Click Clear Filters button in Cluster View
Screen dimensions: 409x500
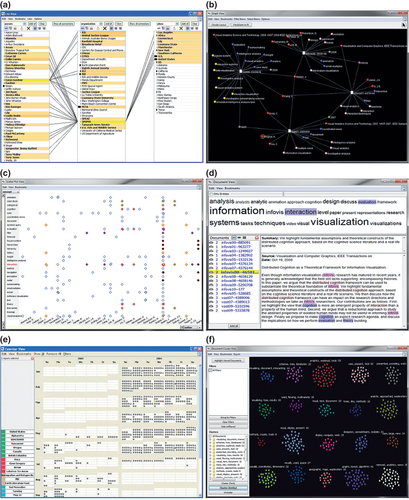(228, 422)
